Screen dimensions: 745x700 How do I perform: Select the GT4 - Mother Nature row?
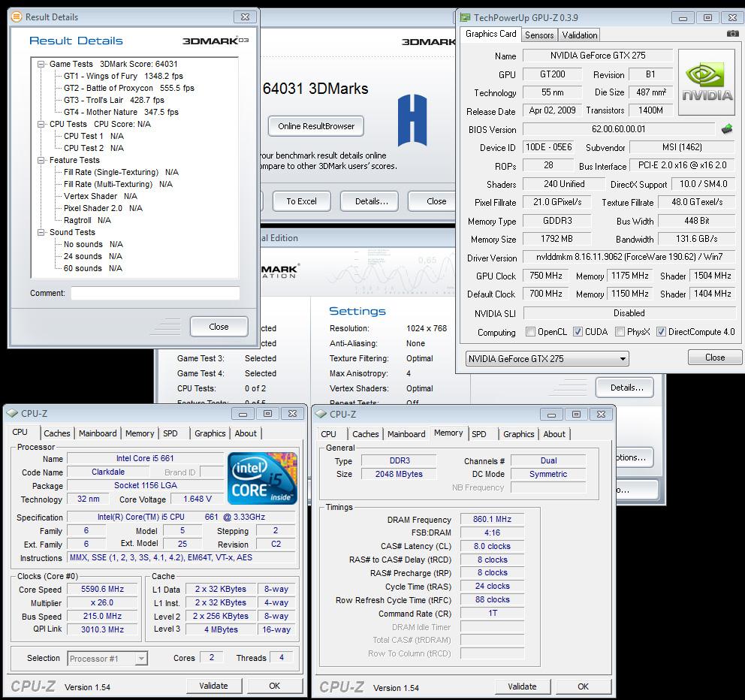point(121,112)
